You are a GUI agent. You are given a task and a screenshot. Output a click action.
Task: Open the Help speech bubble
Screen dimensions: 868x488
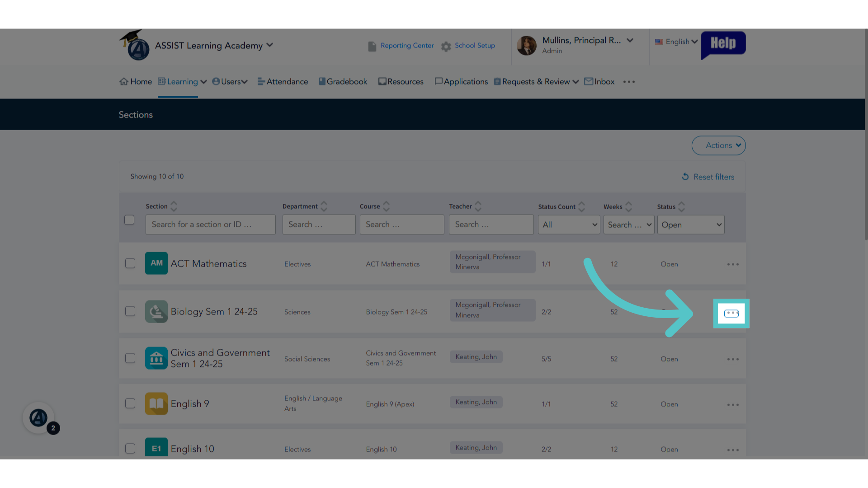(723, 44)
